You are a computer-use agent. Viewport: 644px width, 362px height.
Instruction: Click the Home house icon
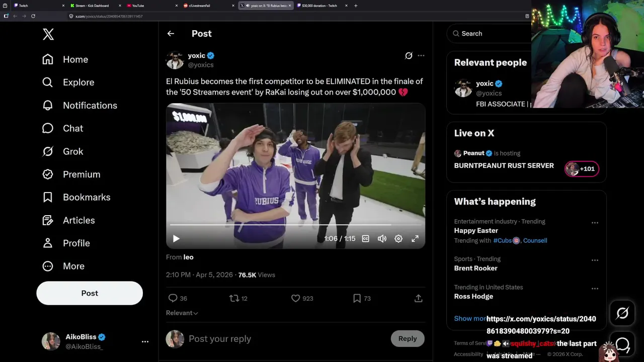(48, 59)
